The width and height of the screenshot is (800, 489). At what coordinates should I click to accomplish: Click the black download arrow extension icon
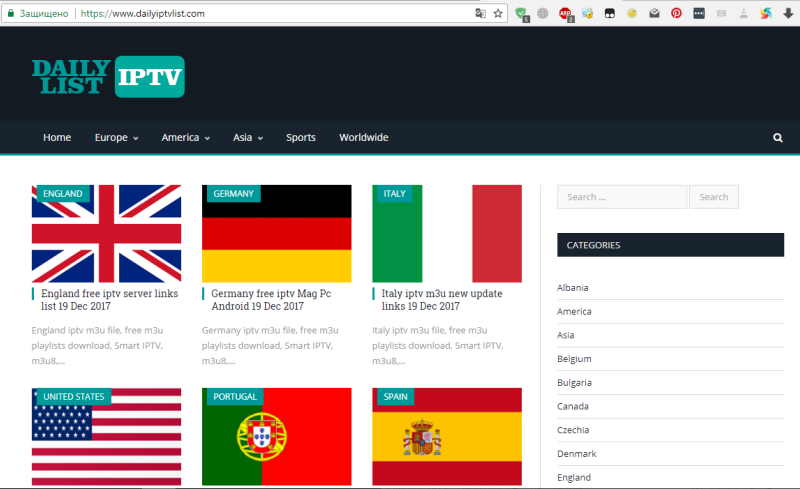(x=788, y=14)
